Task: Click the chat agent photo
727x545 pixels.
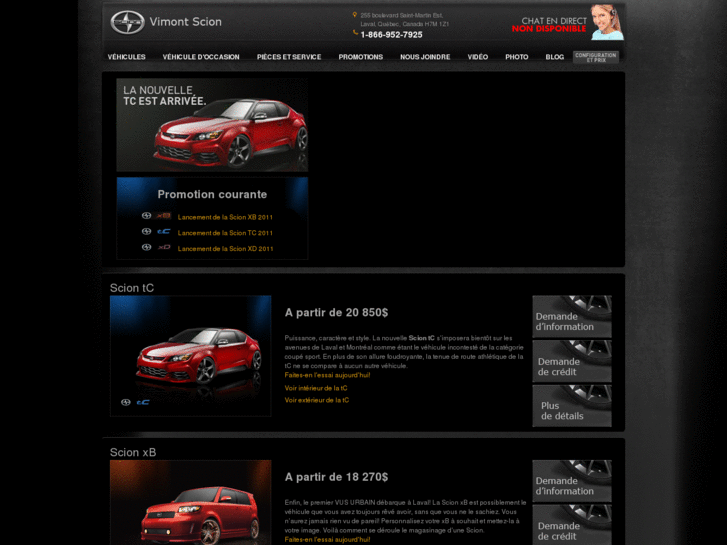Action: (606, 22)
